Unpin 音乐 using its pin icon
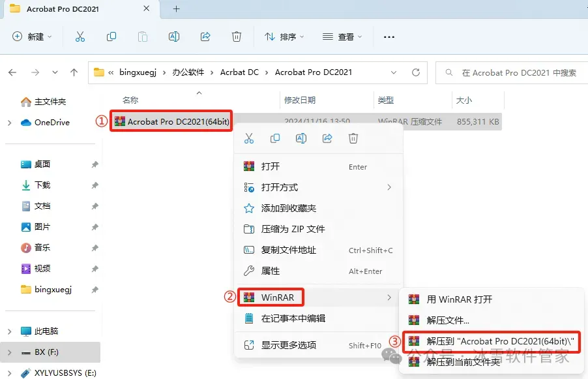The image size is (588, 379). point(95,248)
